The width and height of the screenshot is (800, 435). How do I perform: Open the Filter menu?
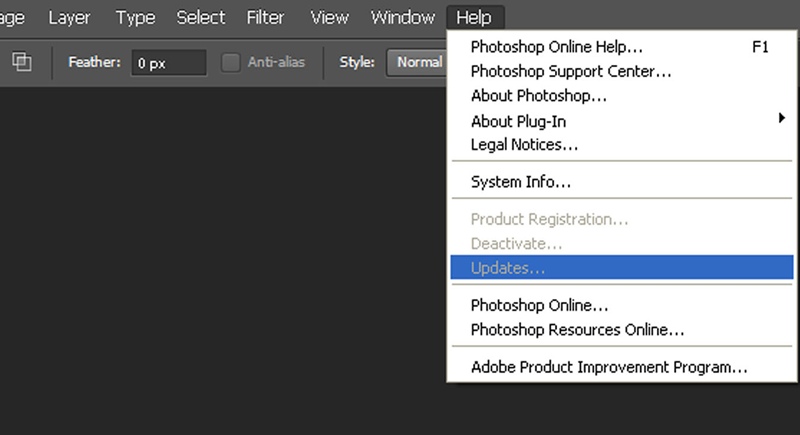coord(265,18)
